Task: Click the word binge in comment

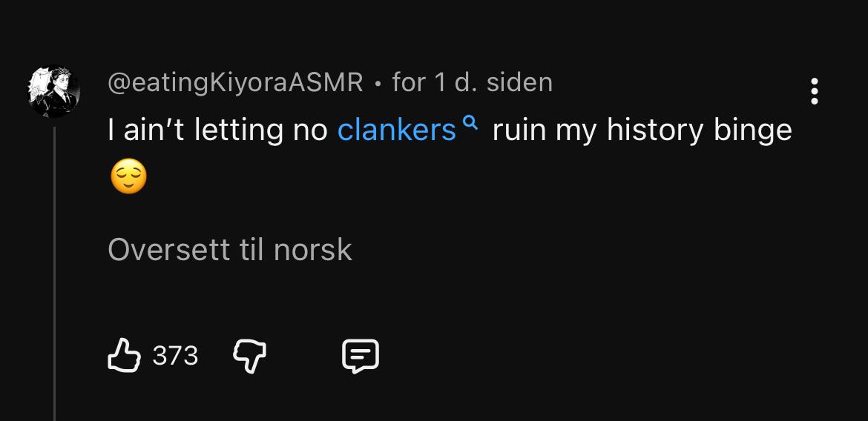Action: (x=753, y=130)
